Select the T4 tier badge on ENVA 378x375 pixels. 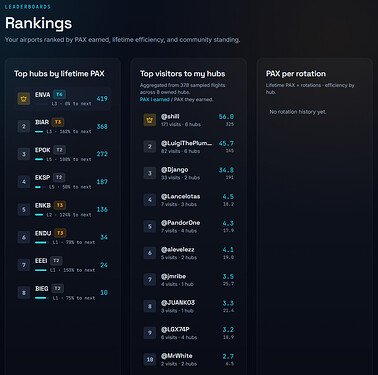[x=59, y=94]
